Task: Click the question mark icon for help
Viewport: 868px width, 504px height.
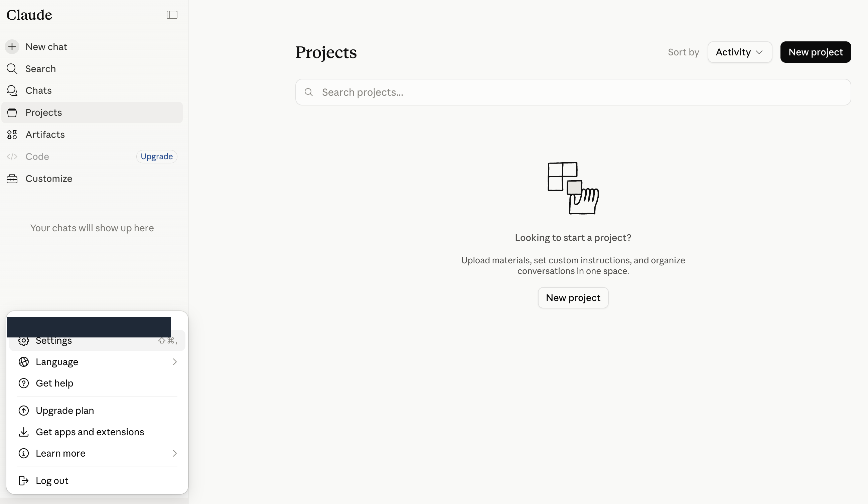Action: coord(23,383)
